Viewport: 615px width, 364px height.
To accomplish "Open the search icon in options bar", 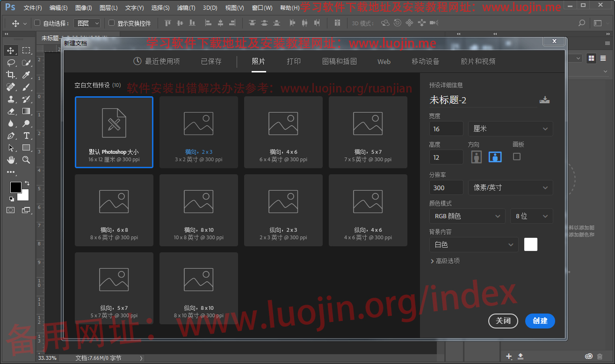I will coord(582,23).
